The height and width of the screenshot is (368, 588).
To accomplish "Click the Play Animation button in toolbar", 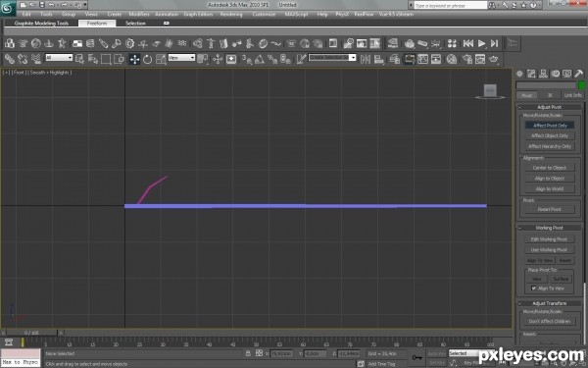I will [x=481, y=43].
